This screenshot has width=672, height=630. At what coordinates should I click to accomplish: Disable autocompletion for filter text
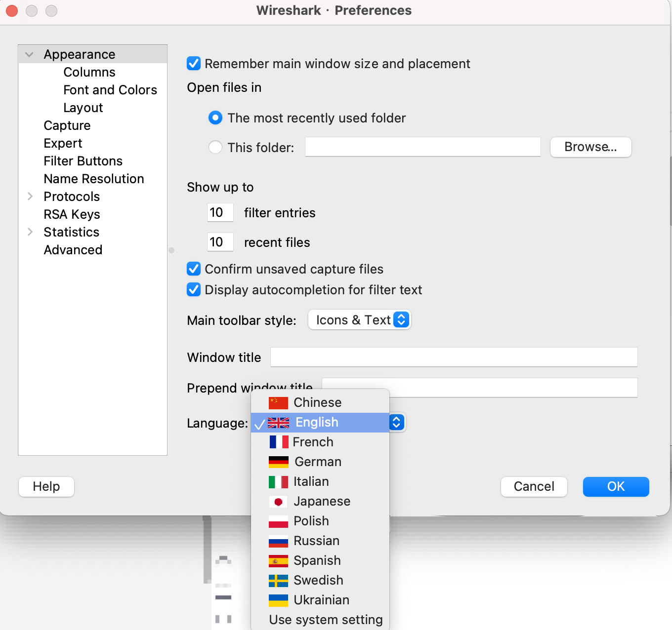click(x=194, y=289)
